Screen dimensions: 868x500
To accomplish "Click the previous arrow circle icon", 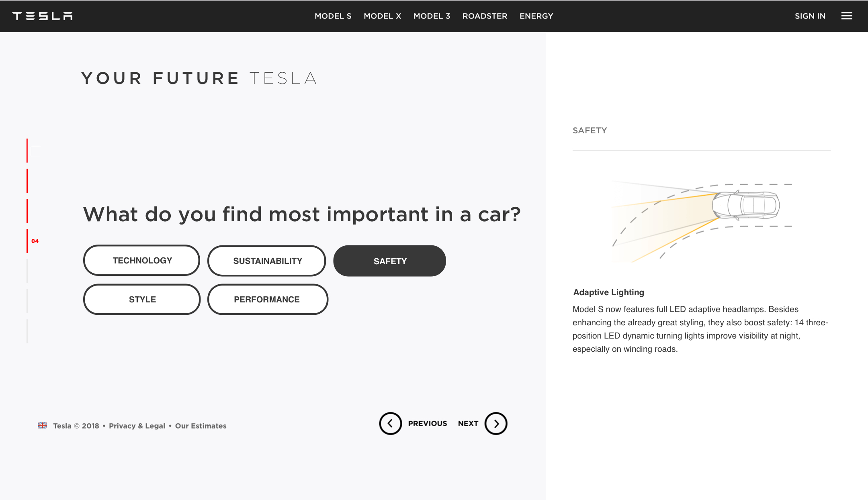I will pyautogui.click(x=390, y=423).
